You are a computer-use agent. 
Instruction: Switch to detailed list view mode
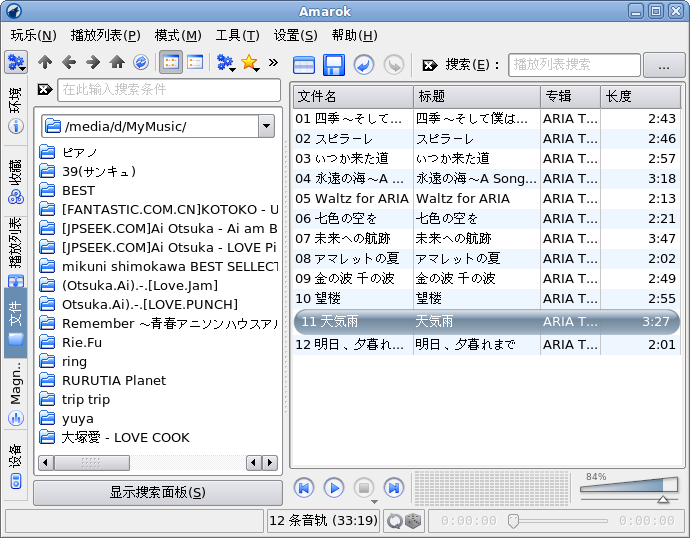tap(195, 62)
